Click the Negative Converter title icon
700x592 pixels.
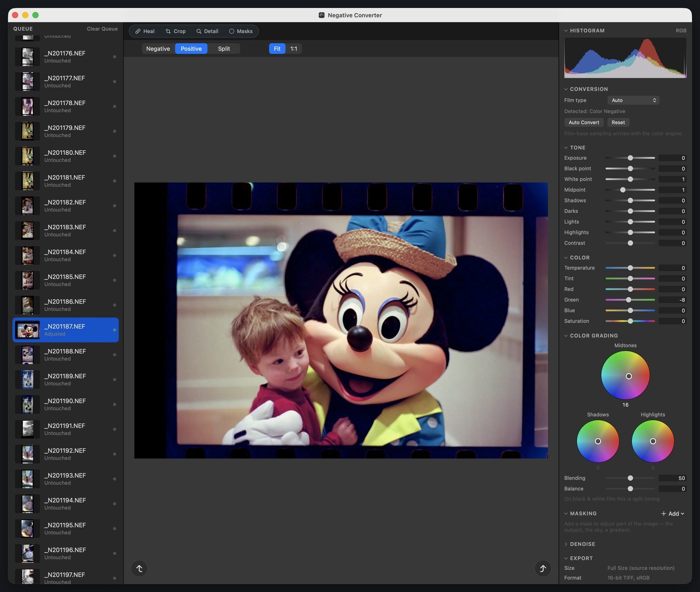(322, 15)
